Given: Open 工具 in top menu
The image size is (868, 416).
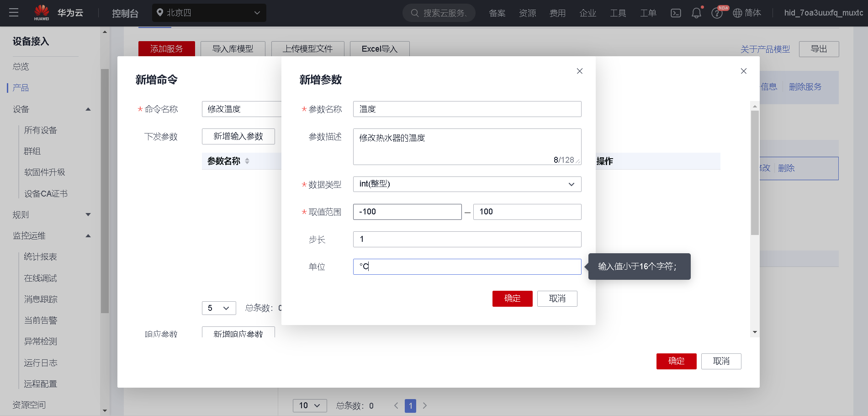Looking at the screenshot, I should (618, 13).
